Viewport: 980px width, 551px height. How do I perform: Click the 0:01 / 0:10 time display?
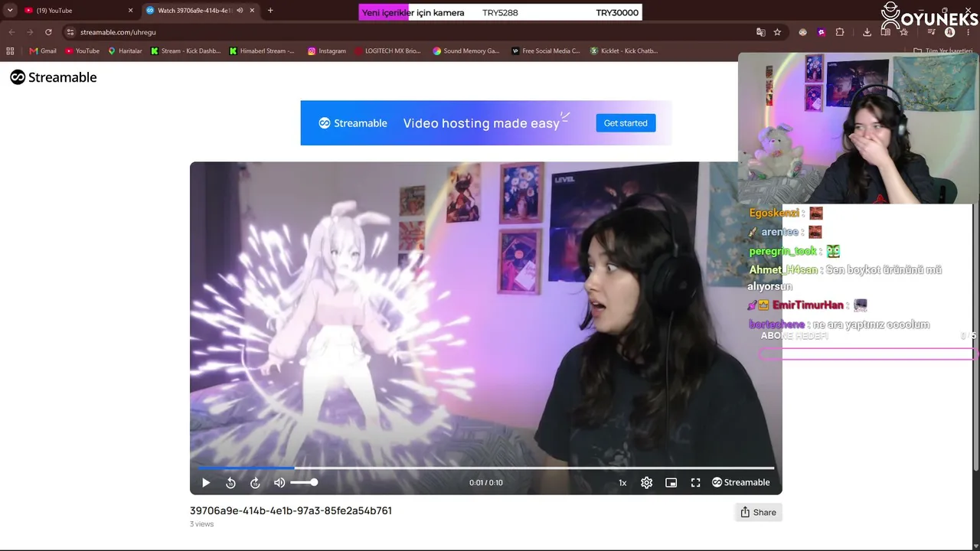pos(486,483)
